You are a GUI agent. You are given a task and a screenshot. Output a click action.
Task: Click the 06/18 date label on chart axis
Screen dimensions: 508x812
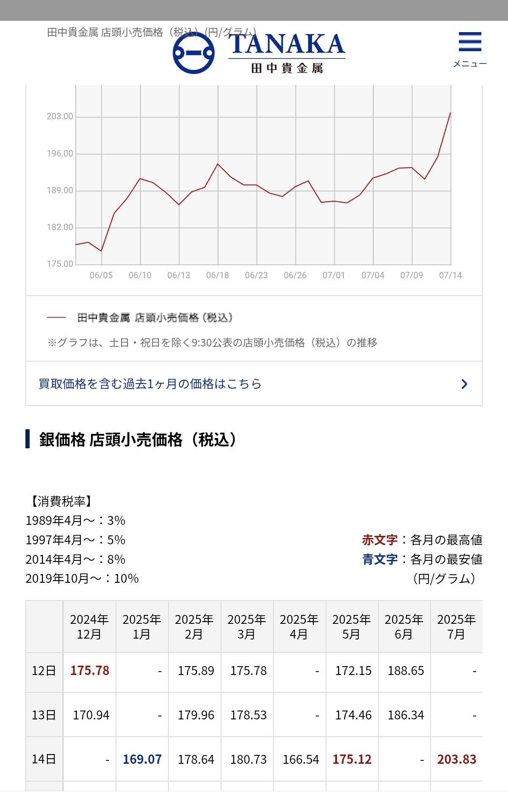(218, 275)
